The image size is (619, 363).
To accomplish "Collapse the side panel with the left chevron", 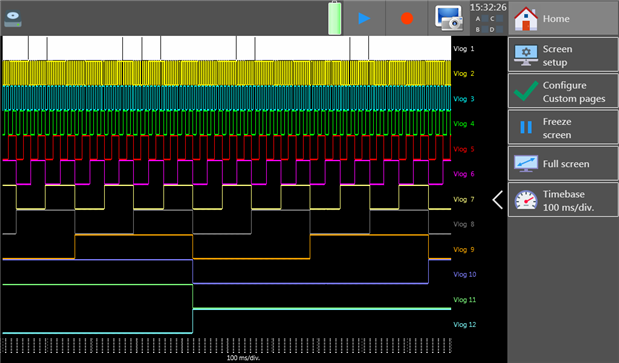I will [x=497, y=200].
